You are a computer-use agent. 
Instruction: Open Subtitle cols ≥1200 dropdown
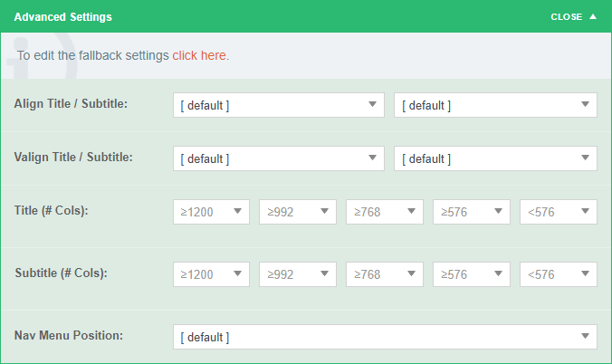(211, 274)
